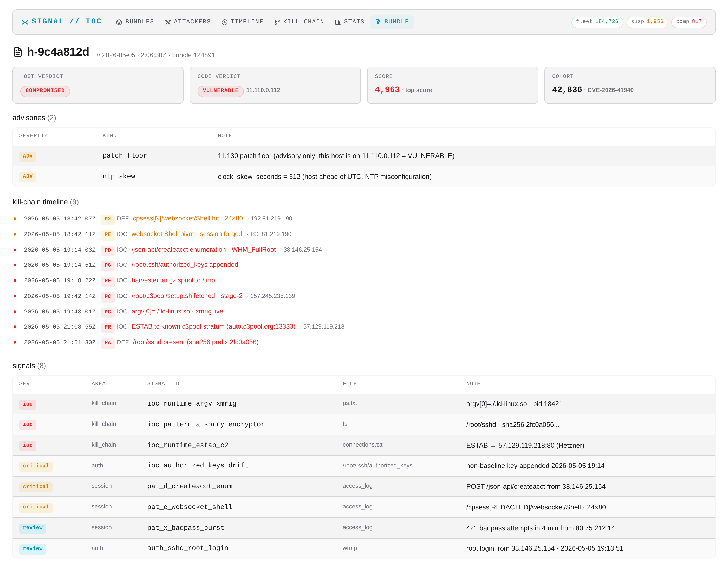The height and width of the screenshot is (562, 728).
Task: Click the SIGNAL ID column header
Action: click(x=163, y=384)
